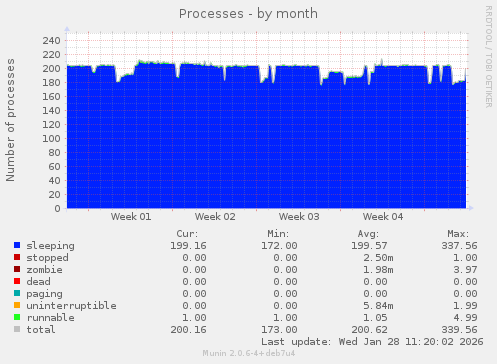Screen dimensions: 497x364
Task: Click the 'dead' legend label
Action: 38,282
